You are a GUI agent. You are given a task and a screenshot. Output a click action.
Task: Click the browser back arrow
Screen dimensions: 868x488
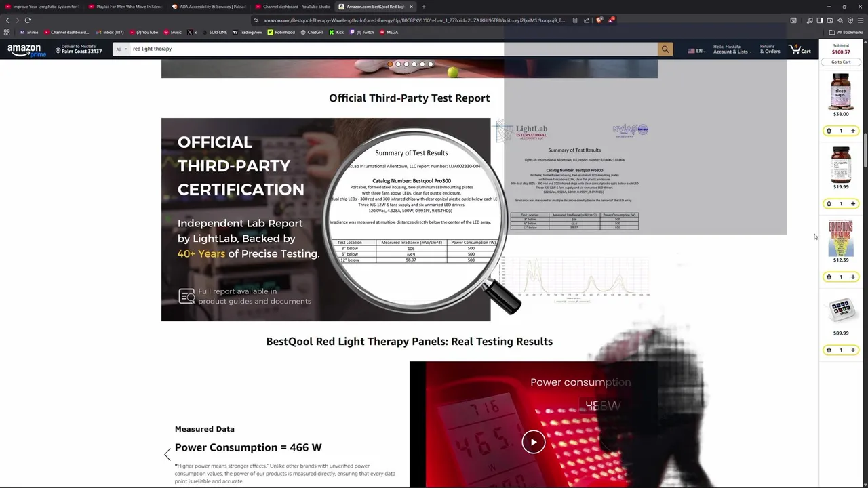click(7, 20)
